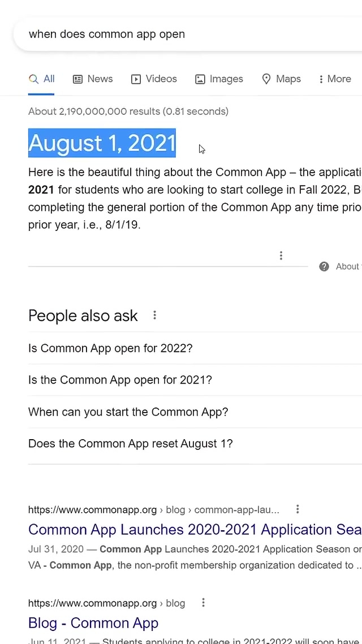Click the highlighted 'August 1, 2021' answer
The image size is (362, 644).
pos(102,143)
